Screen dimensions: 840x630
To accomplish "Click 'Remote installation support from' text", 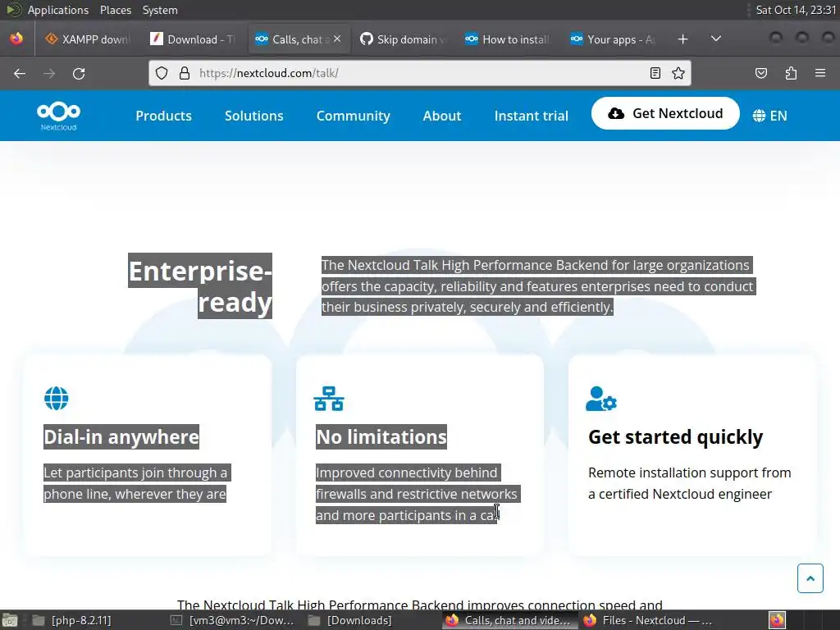I will coord(689,472).
